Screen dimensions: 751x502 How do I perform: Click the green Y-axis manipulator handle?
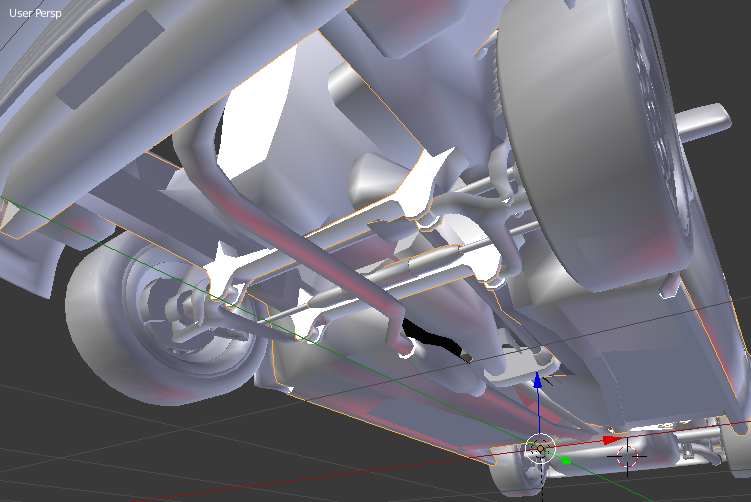pos(566,460)
